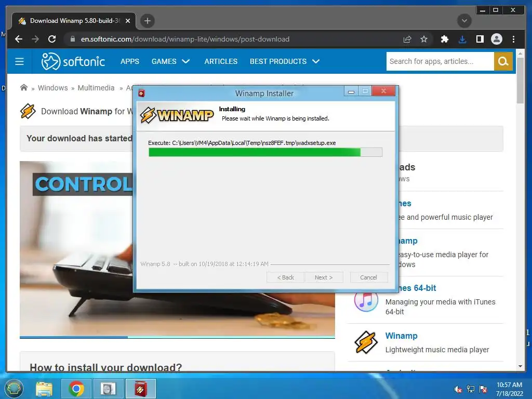The height and width of the screenshot is (399, 532).
Task: Click the Winamp icon beside page heading
Action: coord(28,111)
